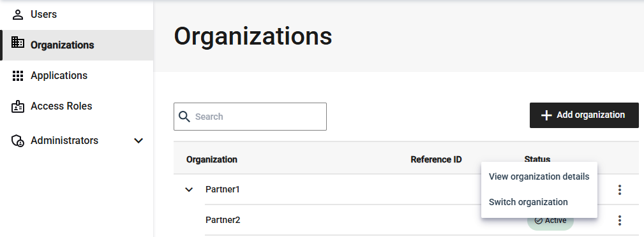The image size is (644, 237).
Task: Click the Status column header
Action: pos(537,159)
